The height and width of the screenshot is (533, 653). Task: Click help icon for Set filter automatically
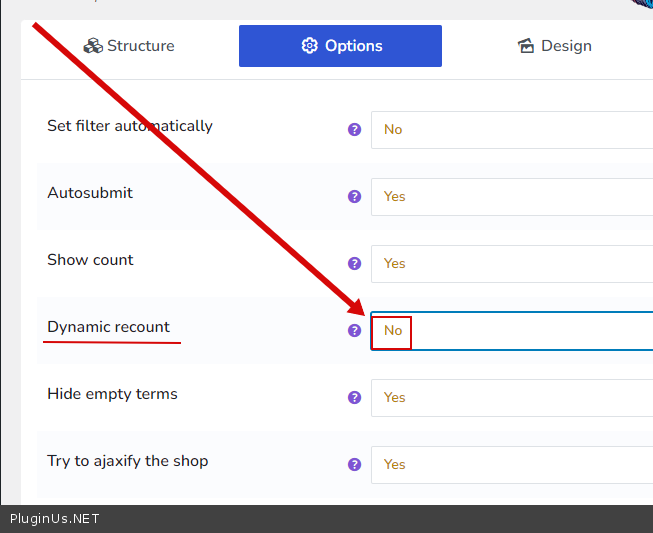pyautogui.click(x=354, y=130)
